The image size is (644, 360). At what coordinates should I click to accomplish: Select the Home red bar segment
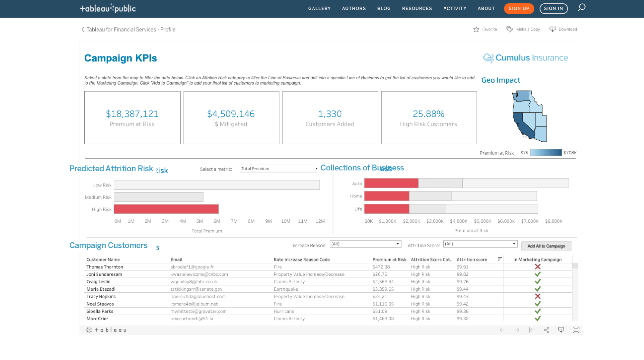[x=387, y=196]
